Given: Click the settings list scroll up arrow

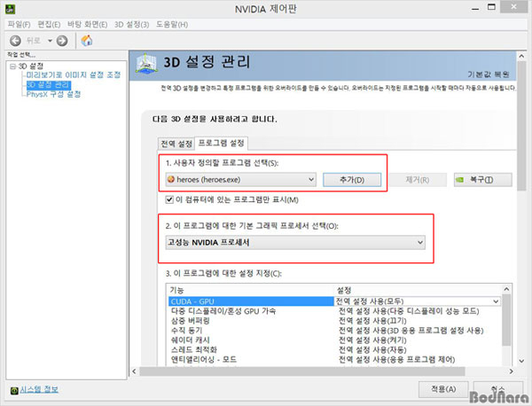Looking at the screenshot, I should click(506, 289).
